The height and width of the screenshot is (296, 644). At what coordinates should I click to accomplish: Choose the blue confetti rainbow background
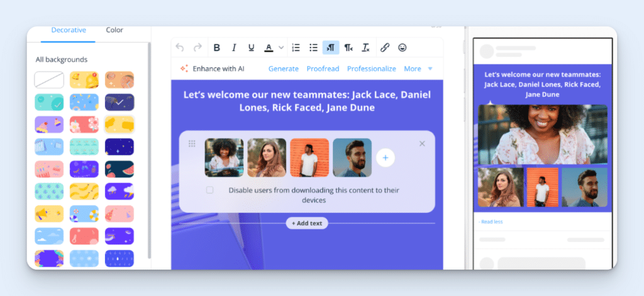click(x=84, y=102)
